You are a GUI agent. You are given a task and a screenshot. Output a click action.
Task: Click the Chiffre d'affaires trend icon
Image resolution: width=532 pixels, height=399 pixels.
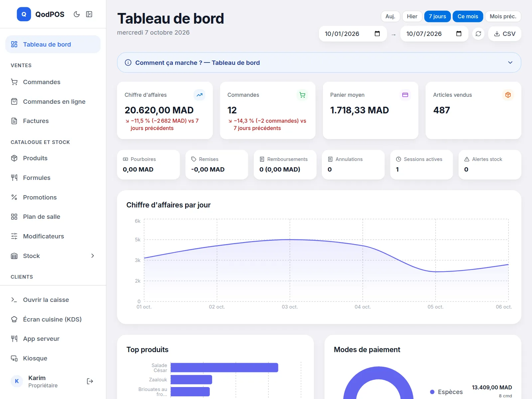pyautogui.click(x=199, y=95)
